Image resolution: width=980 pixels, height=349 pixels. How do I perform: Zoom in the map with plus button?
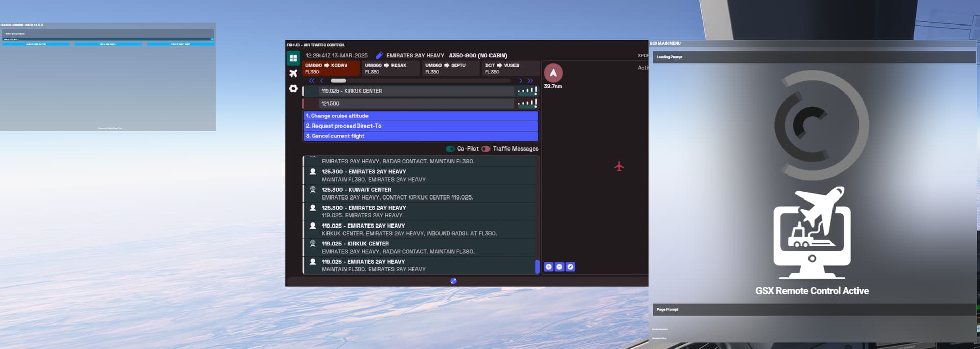(x=548, y=267)
